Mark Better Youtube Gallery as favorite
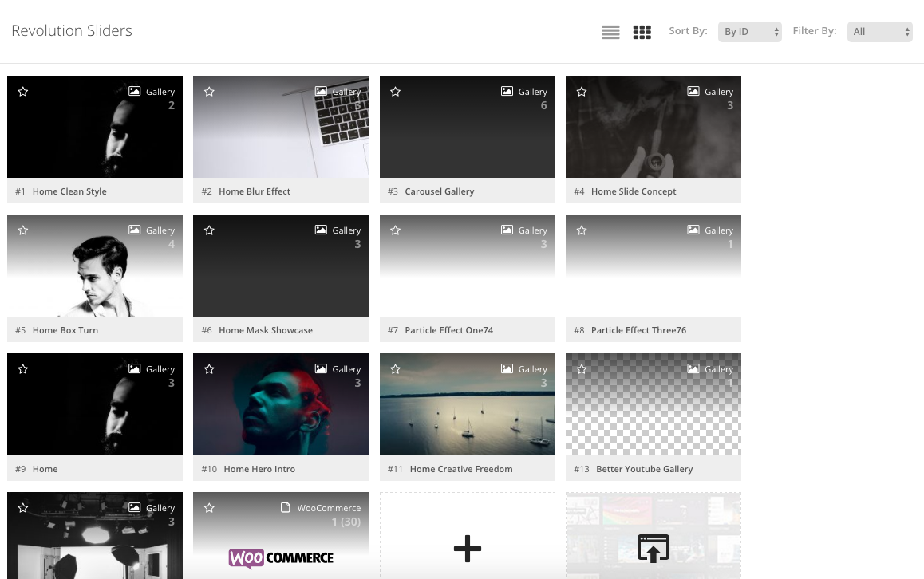This screenshot has height=579, width=924. (x=582, y=369)
